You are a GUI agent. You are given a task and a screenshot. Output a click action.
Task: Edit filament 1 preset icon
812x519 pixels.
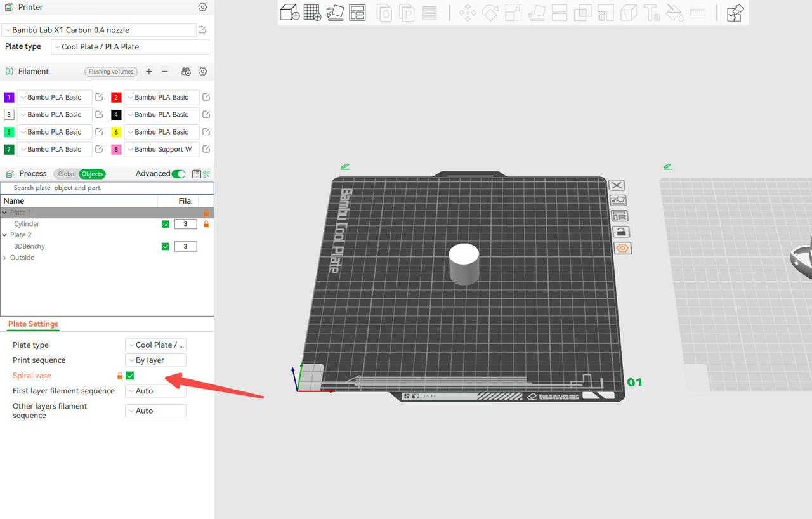pyautogui.click(x=99, y=97)
